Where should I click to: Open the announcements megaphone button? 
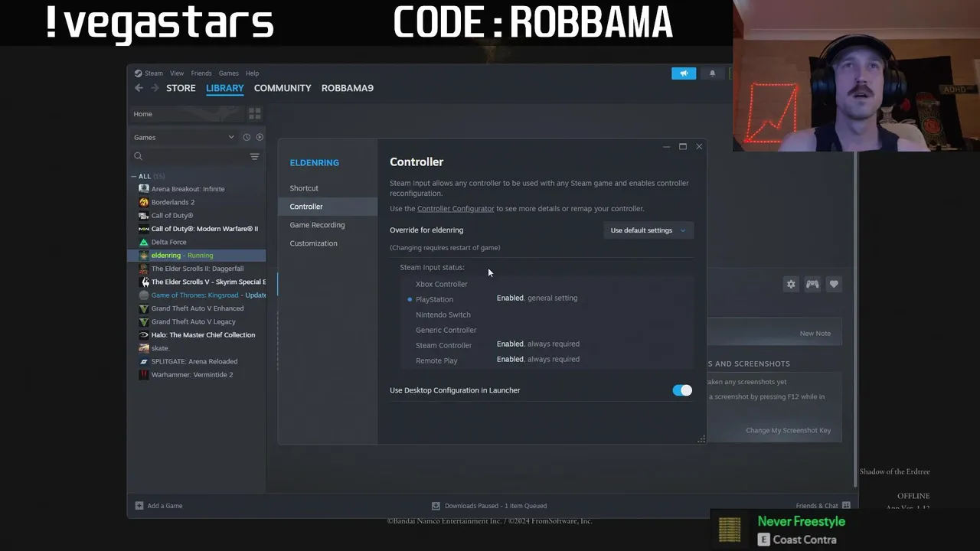684,73
